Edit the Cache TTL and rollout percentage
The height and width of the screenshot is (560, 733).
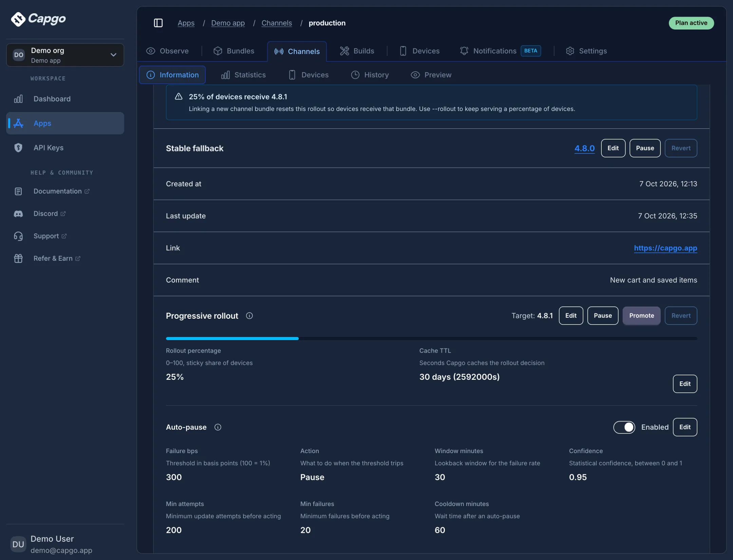click(x=685, y=384)
